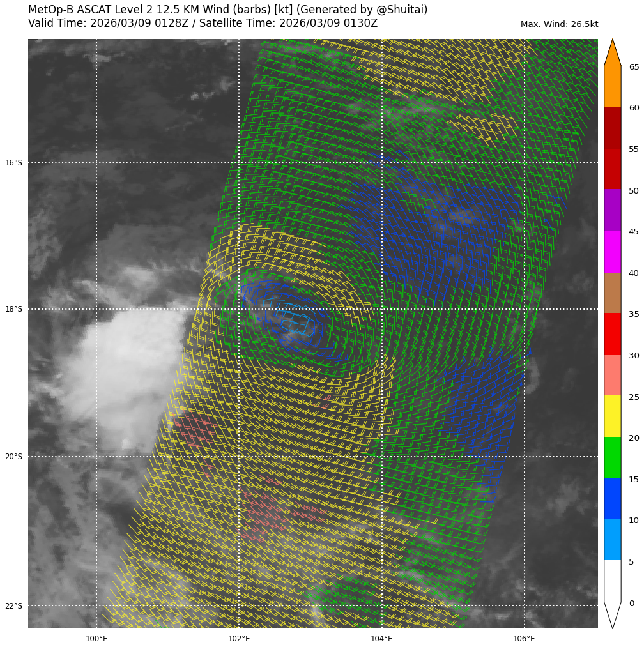Click the grid intersection at 16°S, 104°E
This screenshot has width=644, height=647.
pyautogui.click(x=381, y=162)
